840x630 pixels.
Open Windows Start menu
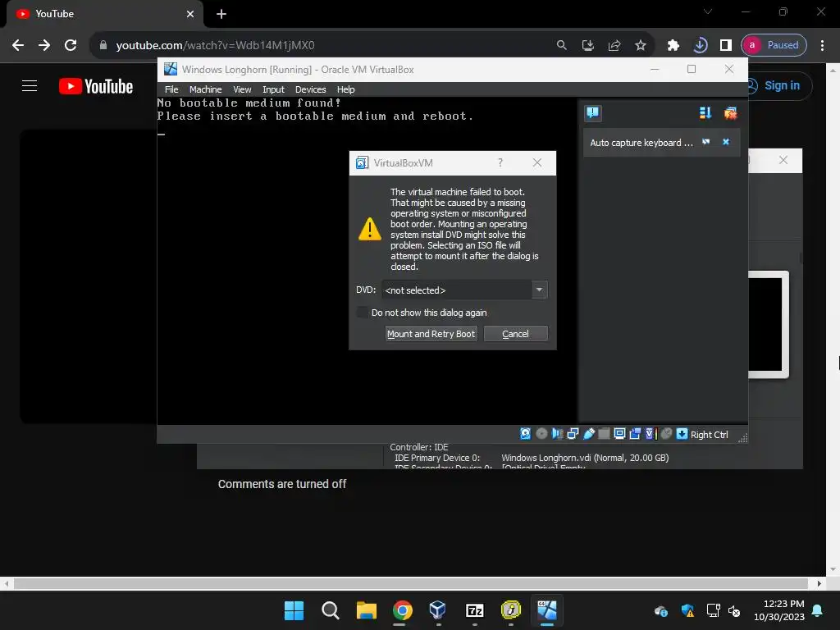(x=294, y=610)
